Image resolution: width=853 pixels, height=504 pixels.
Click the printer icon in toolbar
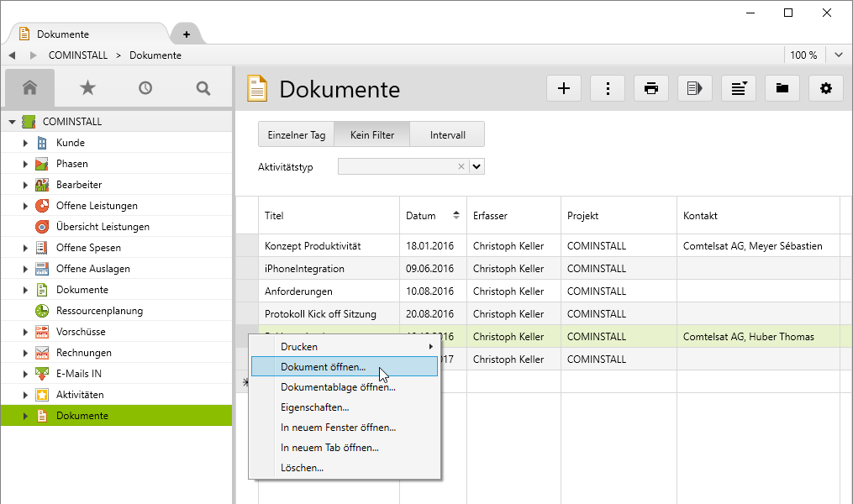pyautogui.click(x=651, y=88)
